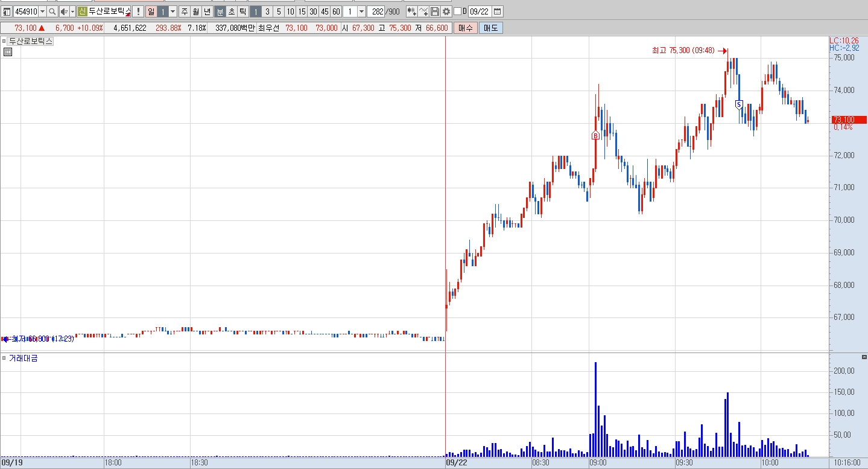The image size is (868, 469).
Task: Open the dropdown next to daily period 1
Action: pos(173,11)
